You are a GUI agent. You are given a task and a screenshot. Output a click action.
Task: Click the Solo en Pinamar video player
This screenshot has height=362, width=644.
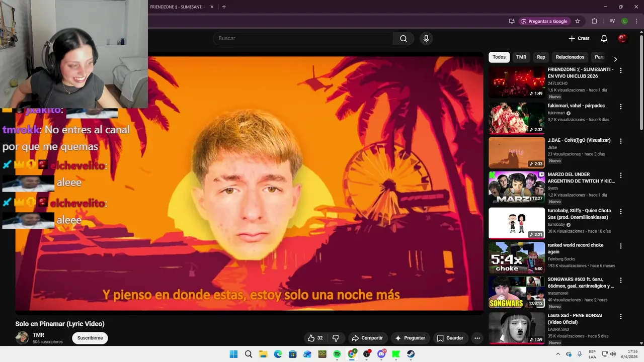[250, 183]
